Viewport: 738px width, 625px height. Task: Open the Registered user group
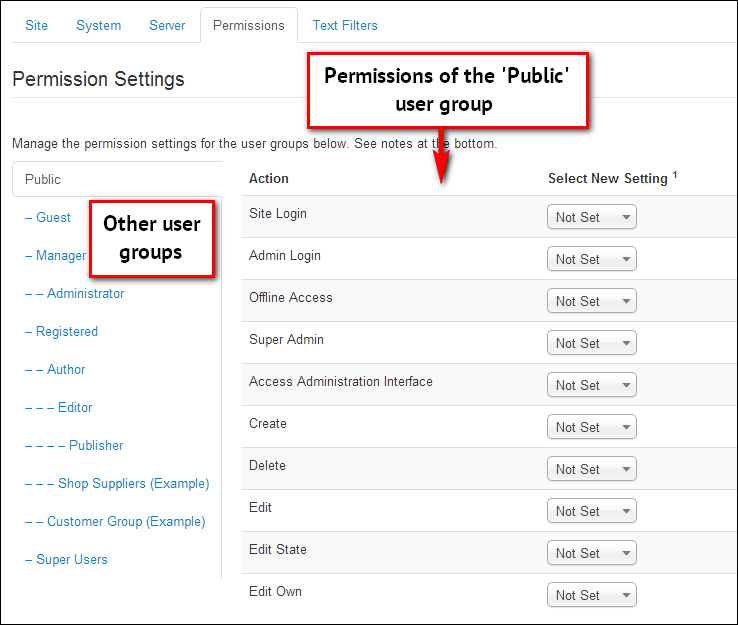pyautogui.click(x=62, y=331)
